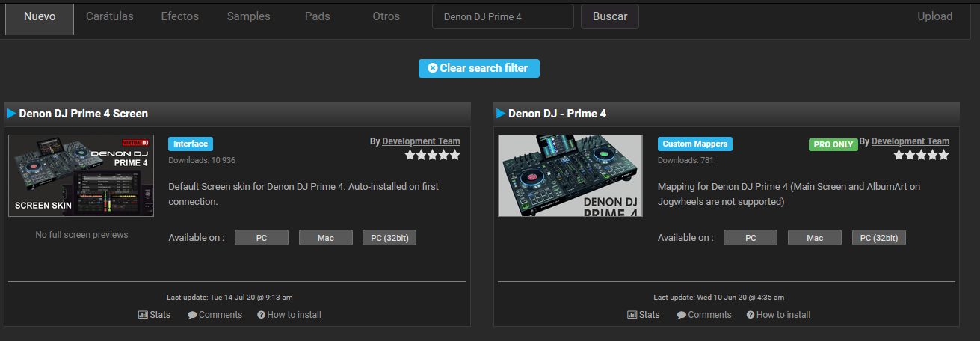980x341 pixels.
Task: Open the Upload link
Action: [x=935, y=16]
